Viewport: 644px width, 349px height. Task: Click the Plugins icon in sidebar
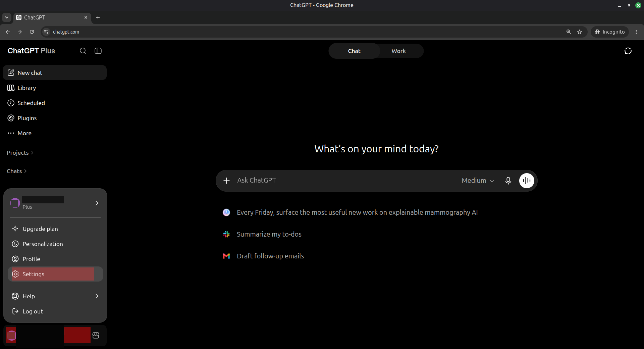(11, 118)
